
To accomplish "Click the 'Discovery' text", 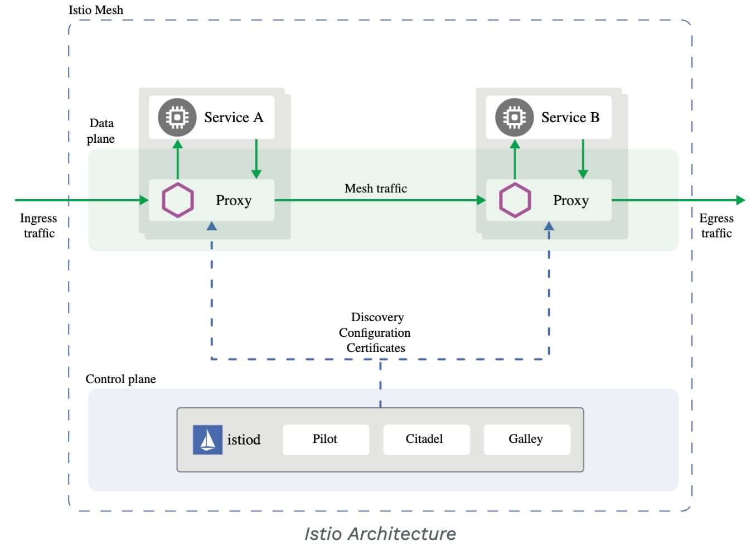I will [377, 317].
